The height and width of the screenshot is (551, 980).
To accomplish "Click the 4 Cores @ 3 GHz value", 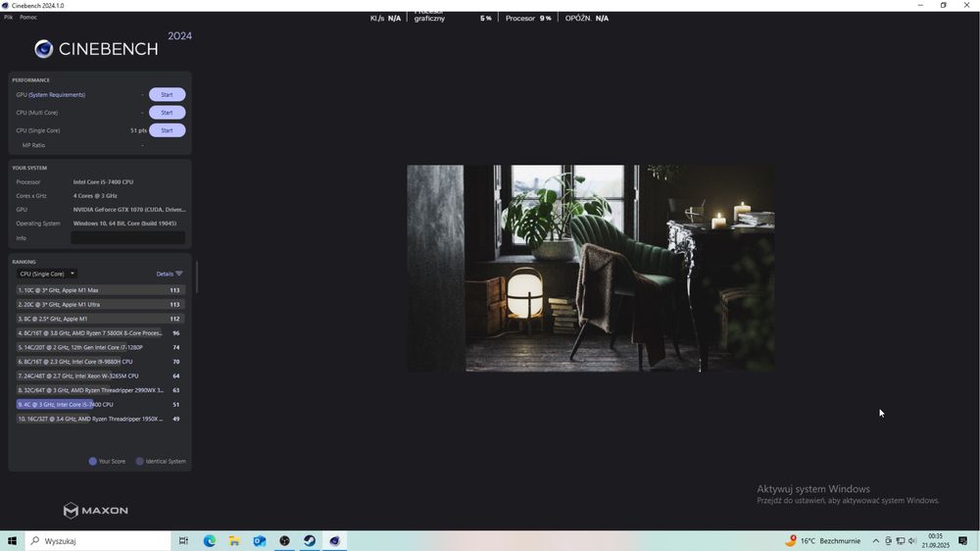I will 95,196.
